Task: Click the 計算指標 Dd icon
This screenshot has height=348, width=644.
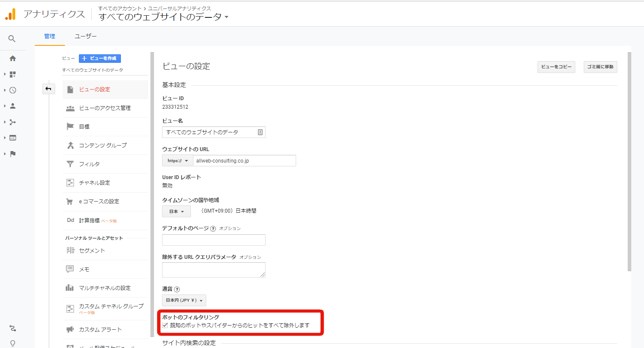Action: pos(70,220)
